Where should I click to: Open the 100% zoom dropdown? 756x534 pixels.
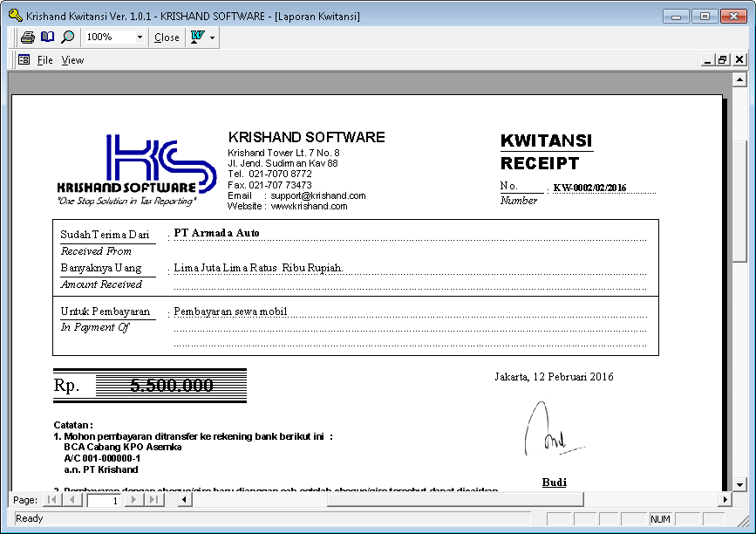pos(140,38)
